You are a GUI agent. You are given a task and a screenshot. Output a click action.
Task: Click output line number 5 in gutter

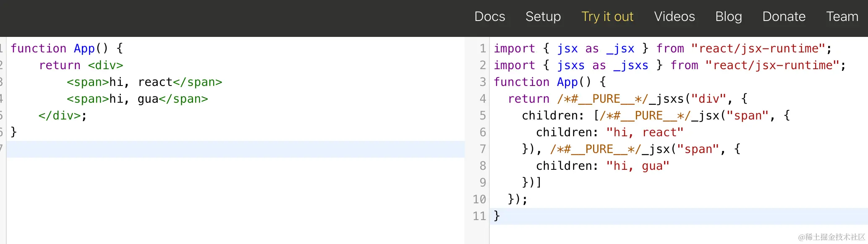(x=483, y=116)
